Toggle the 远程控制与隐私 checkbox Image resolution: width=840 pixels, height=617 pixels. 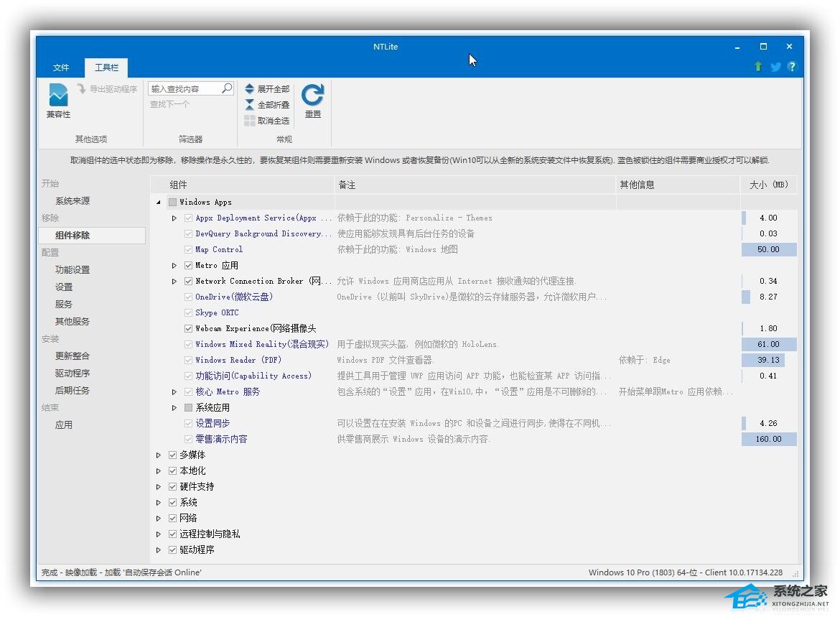[x=172, y=534]
